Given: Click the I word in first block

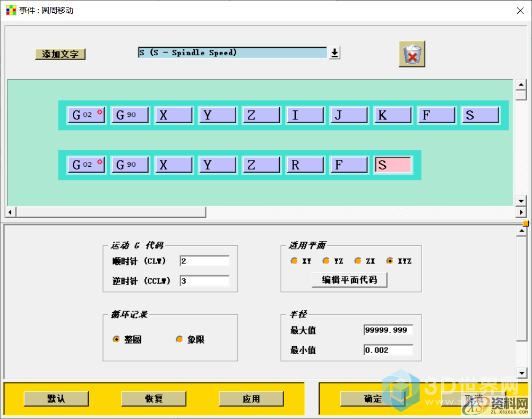Looking at the screenshot, I should tap(305, 115).
